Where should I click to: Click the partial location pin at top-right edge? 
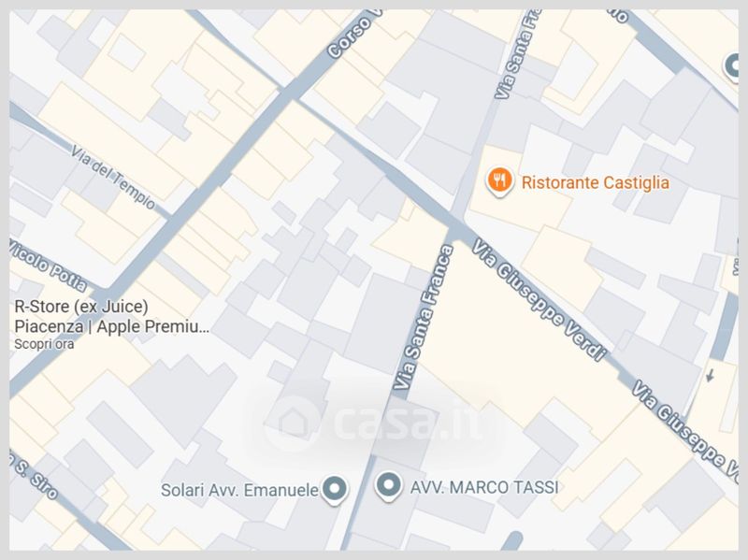731,66
